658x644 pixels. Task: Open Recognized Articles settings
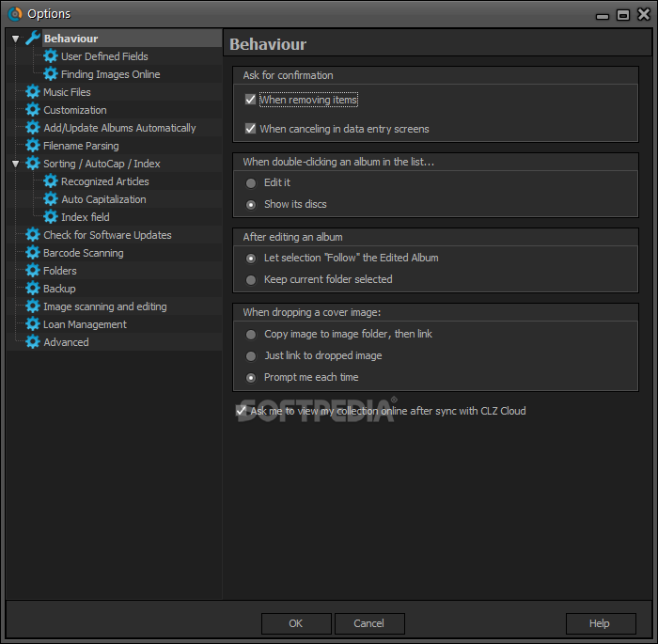[x=105, y=181]
